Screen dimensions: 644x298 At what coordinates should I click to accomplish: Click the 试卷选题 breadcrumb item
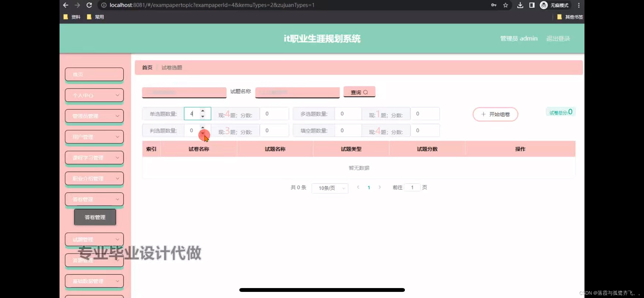172,67
